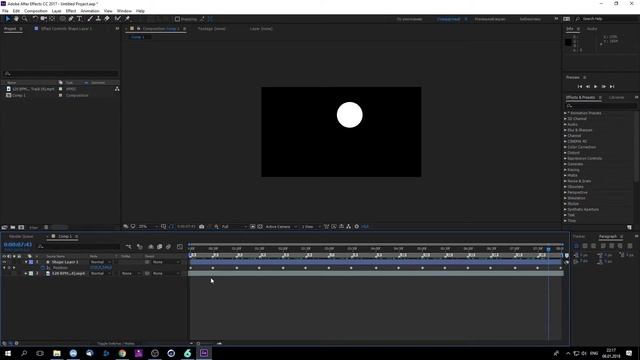640x360 pixels.
Task: Step forward one frame in Preview
Action: pyautogui.click(x=604, y=87)
